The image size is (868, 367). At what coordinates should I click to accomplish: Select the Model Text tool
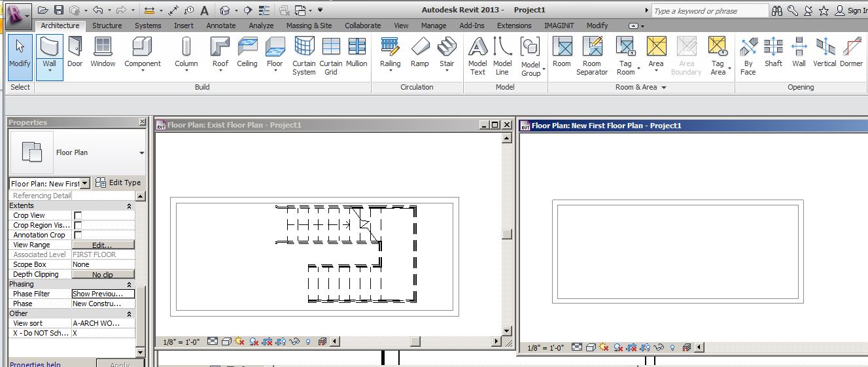tap(478, 56)
